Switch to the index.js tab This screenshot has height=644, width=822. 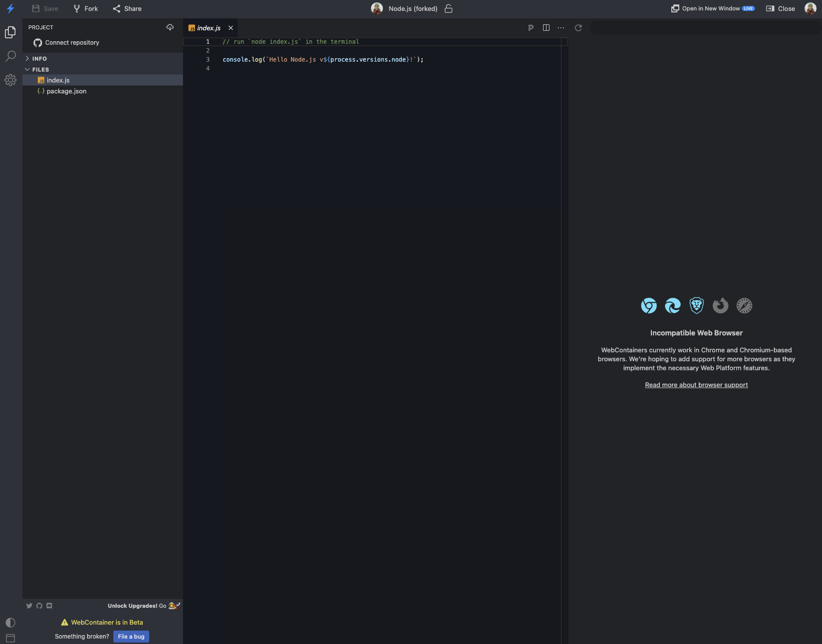pos(207,28)
